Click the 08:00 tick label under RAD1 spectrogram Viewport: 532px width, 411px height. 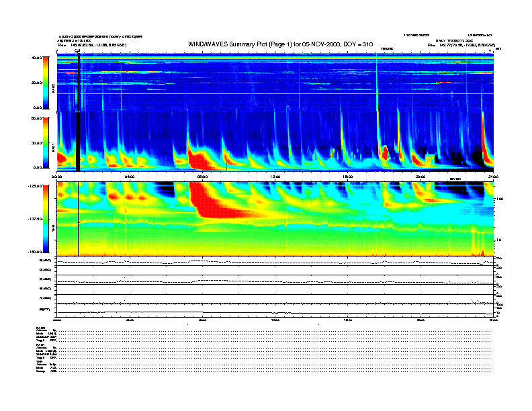click(x=202, y=177)
